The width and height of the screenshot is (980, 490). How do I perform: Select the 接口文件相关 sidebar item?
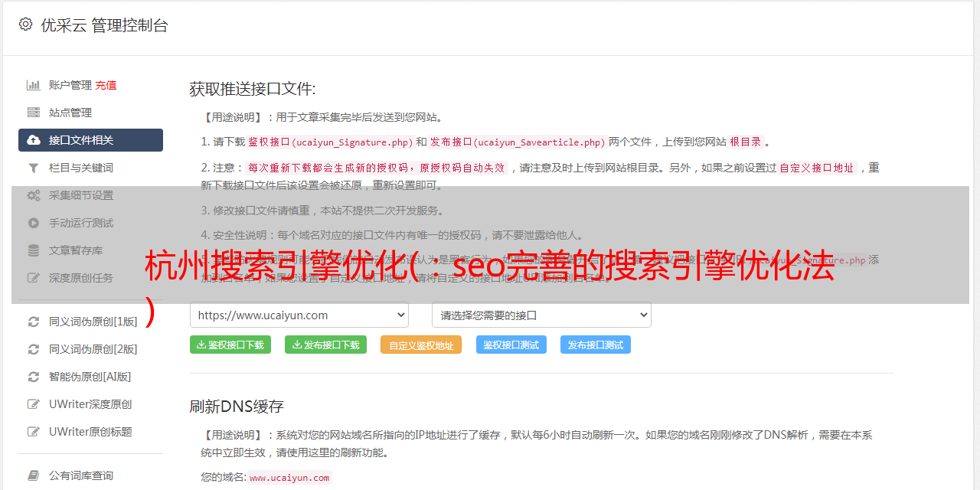(x=90, y=140)
